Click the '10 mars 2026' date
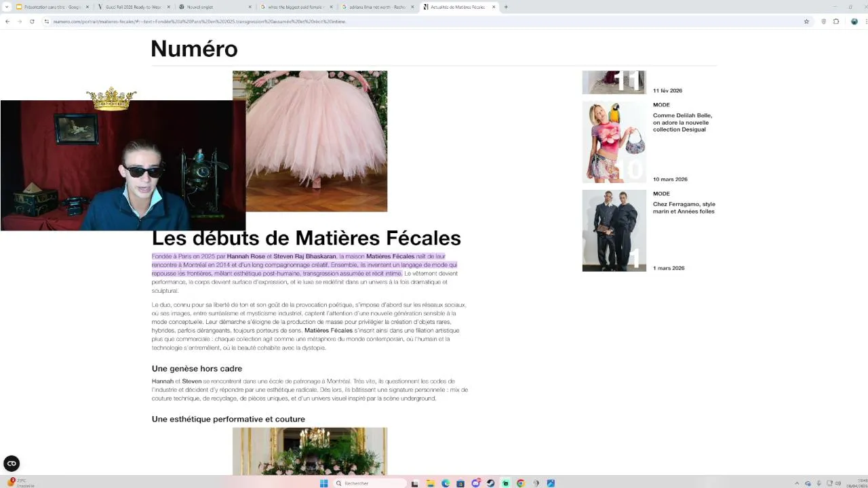Image resolution: width=868 pixels, height=488 pixels. click(670, 180)
